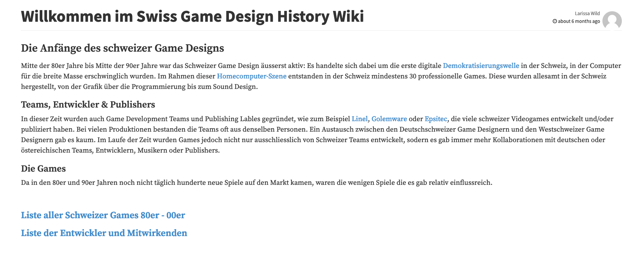This screenshot has width=644, height=259.
Task: Click the 'Teams, Entwickler & Publishers' heading
Action: 88,104
